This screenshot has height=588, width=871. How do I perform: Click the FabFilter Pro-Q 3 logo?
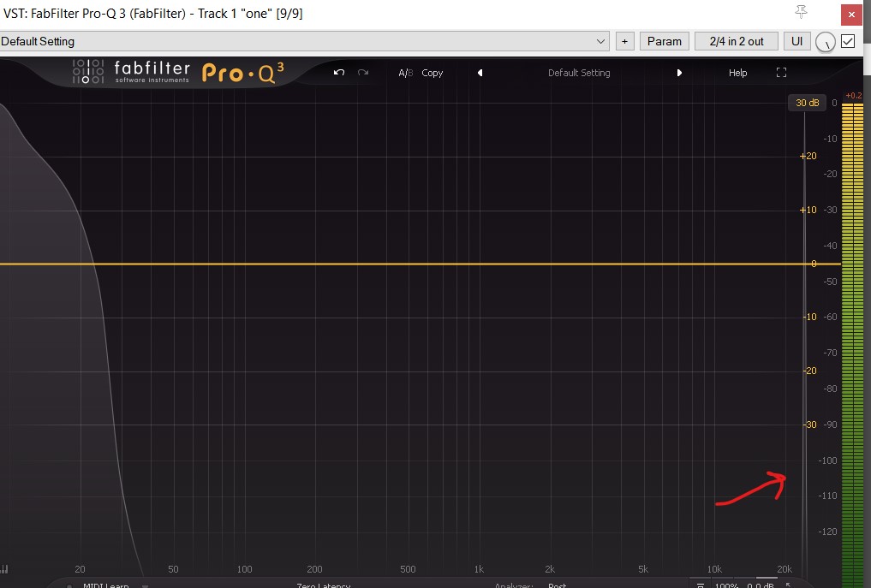[178, 73]
